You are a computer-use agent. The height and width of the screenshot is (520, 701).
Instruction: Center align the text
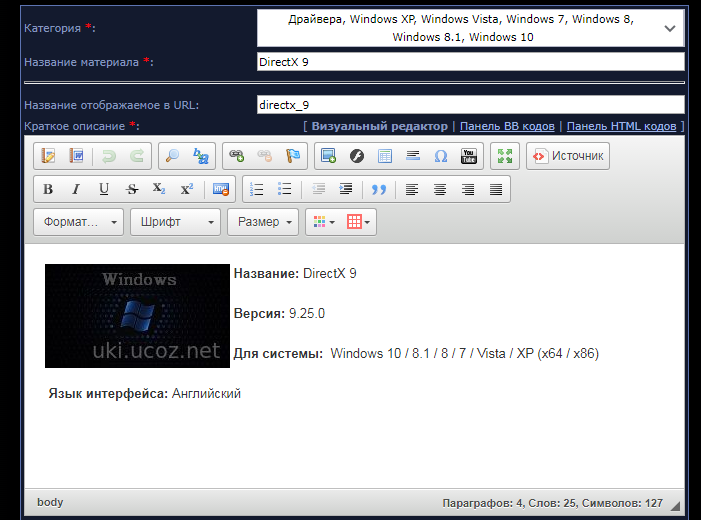tap(440, 189)
